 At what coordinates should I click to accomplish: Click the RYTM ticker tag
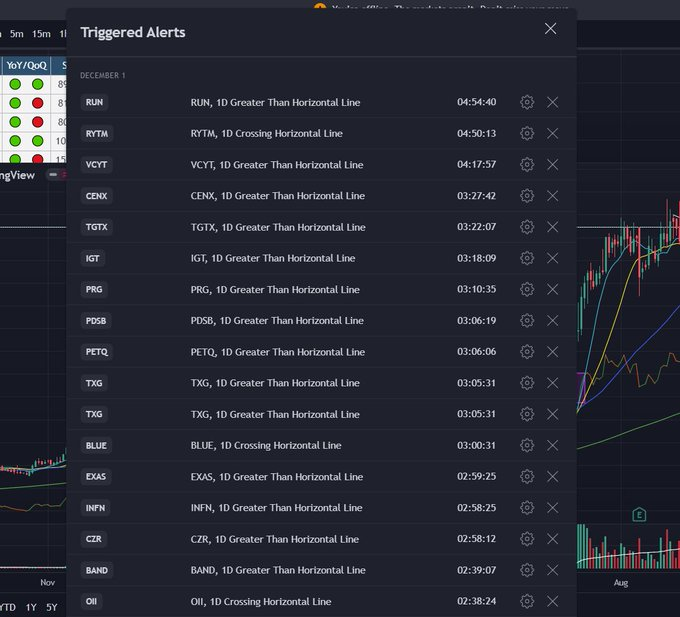click(x=97, y=134)
